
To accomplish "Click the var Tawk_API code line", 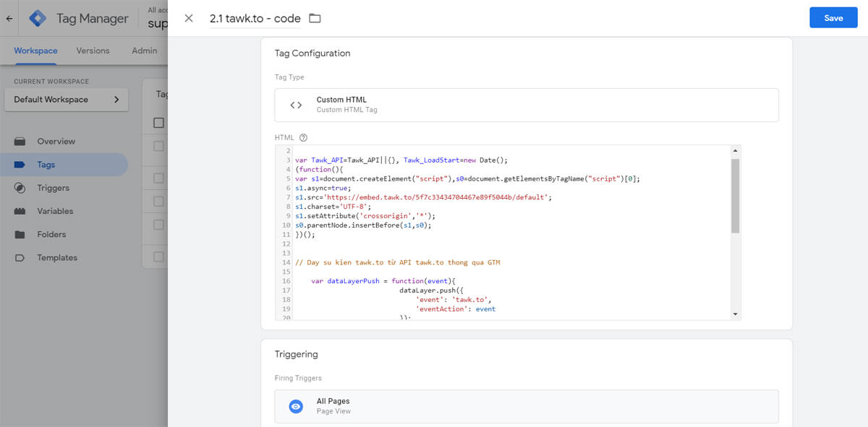I will coord(402,160).
